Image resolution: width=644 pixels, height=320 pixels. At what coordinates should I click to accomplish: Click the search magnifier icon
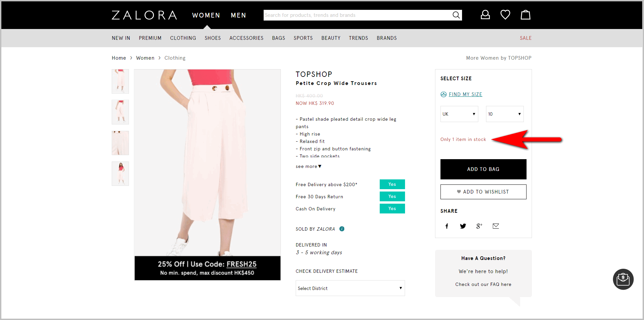click(456, 15)
